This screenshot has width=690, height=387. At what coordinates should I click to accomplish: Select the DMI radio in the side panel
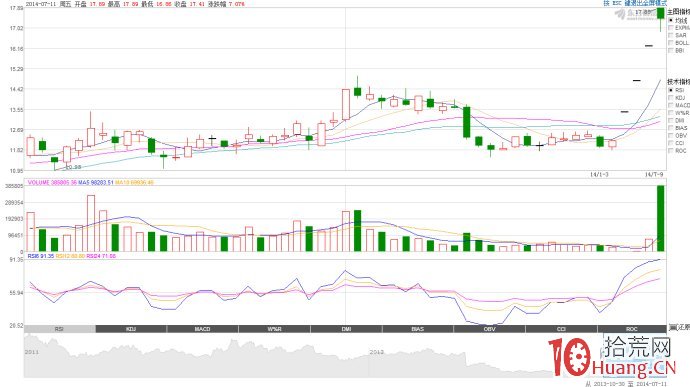[671, 120]
